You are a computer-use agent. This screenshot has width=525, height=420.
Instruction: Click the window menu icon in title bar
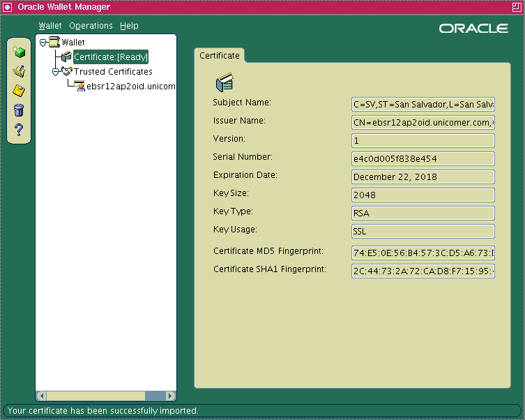7,7
